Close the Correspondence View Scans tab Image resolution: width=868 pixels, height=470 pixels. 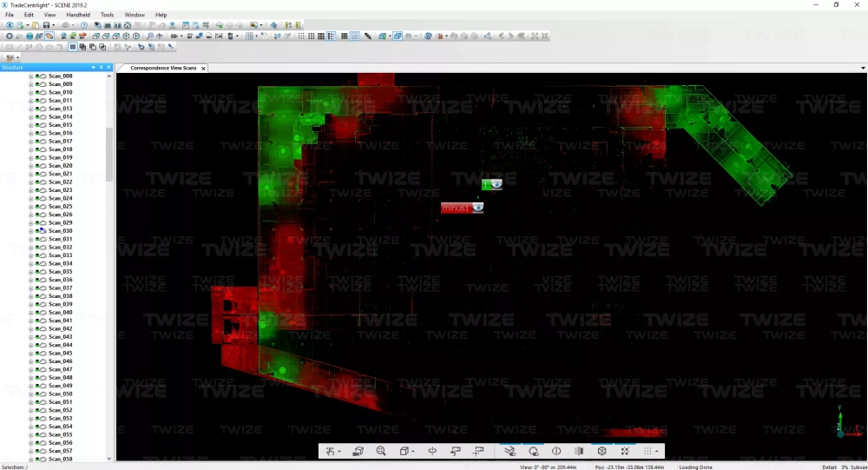tap(204, 68)
